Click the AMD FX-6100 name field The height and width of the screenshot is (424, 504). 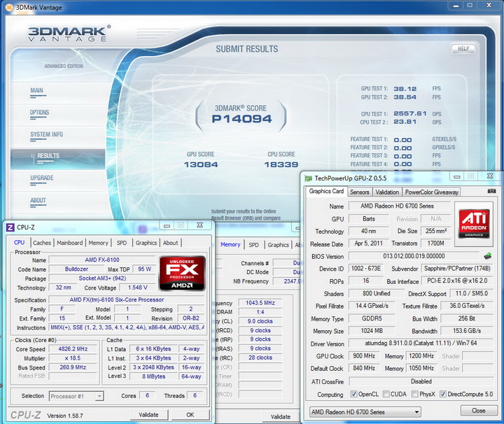[102, 260]
